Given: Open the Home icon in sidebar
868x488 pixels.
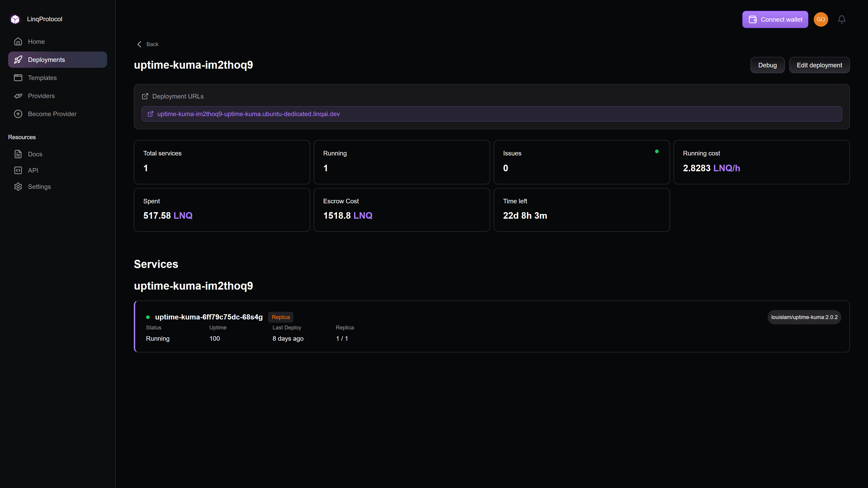Looking at the screenshot, I should coord(18,41).
